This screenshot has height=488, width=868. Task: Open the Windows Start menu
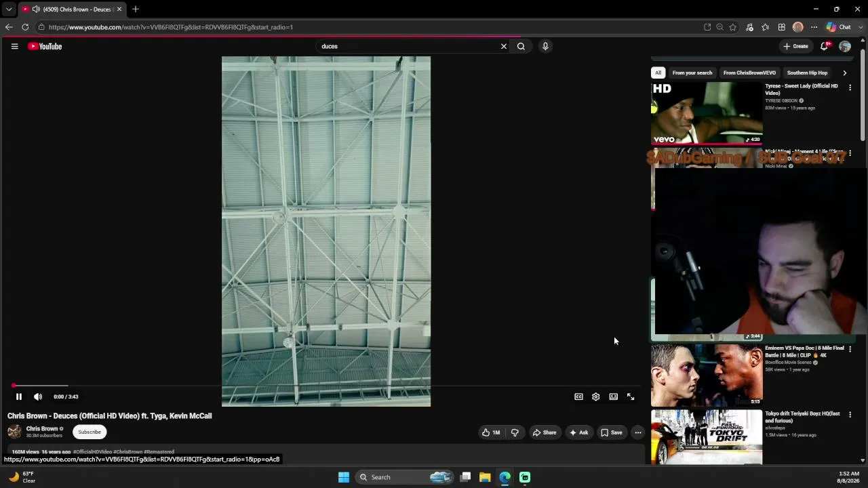(344, 477)
